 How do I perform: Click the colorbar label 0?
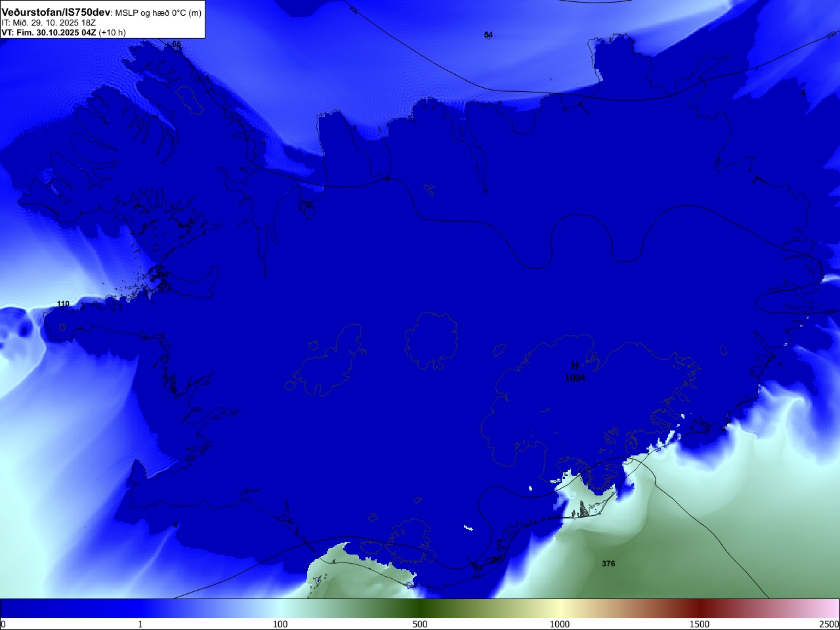pyautogui.click(x=3, y=624)
